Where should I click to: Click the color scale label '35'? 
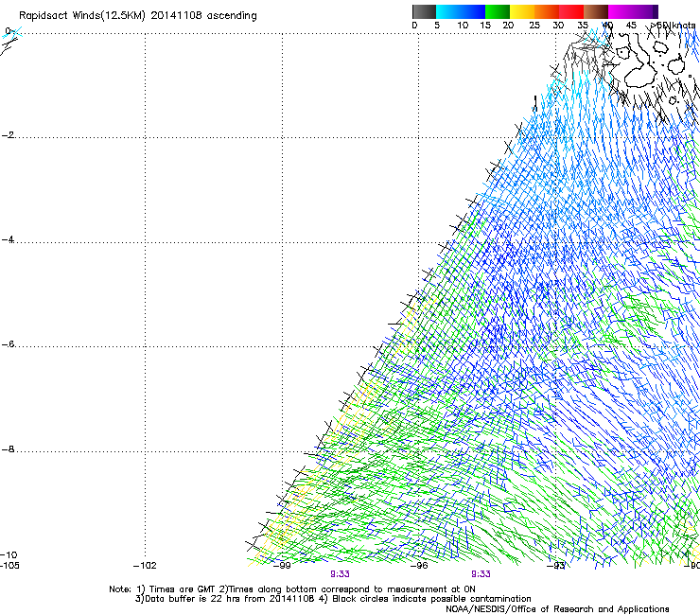pyautogui.click(x=583, y=26)
